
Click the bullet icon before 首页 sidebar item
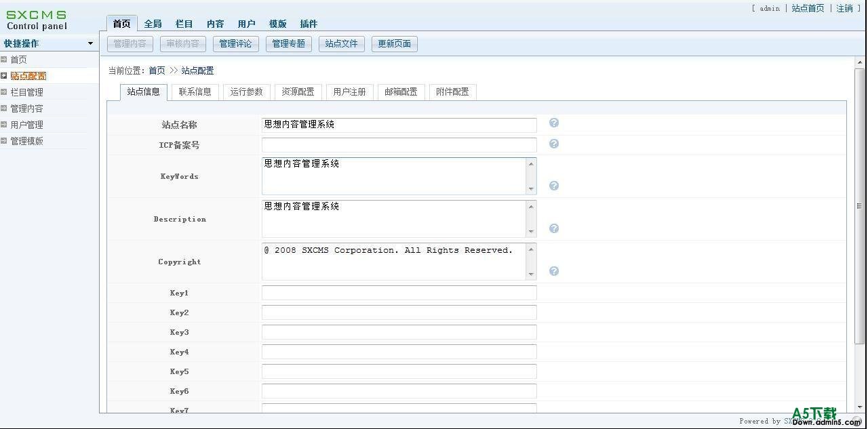click(3, 60)
